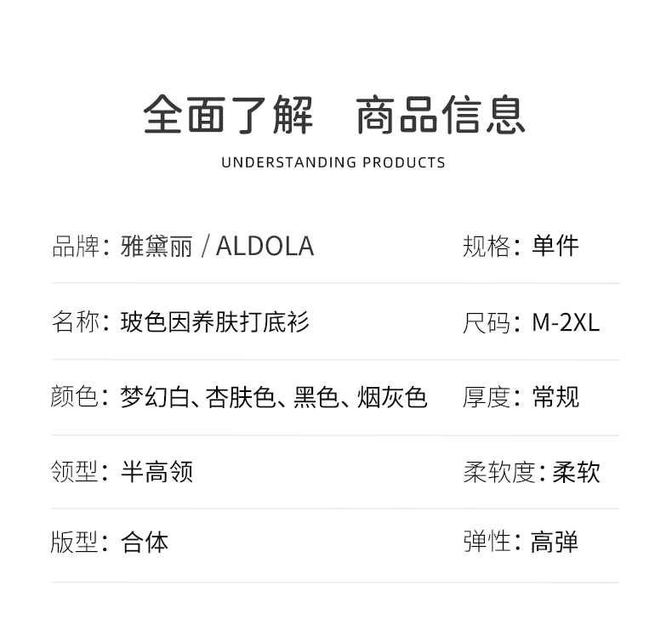Select the size range M-2XL
Viewport: 672px width, 625px height.
[x=566, y=323]
